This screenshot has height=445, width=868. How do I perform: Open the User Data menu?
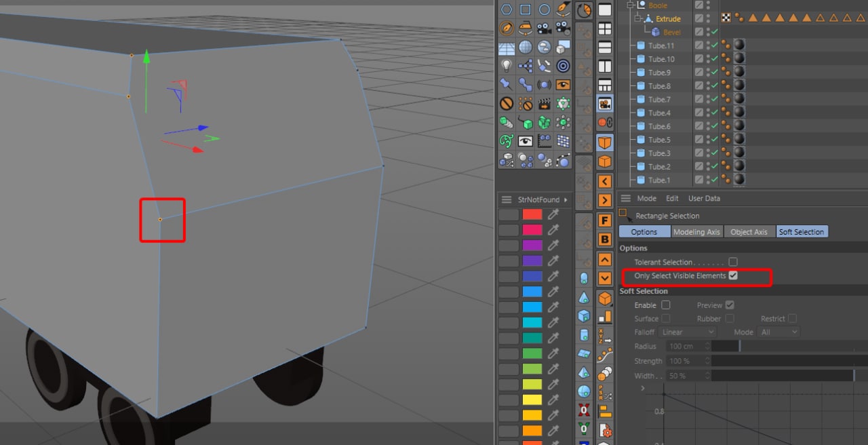pos(704,199)
